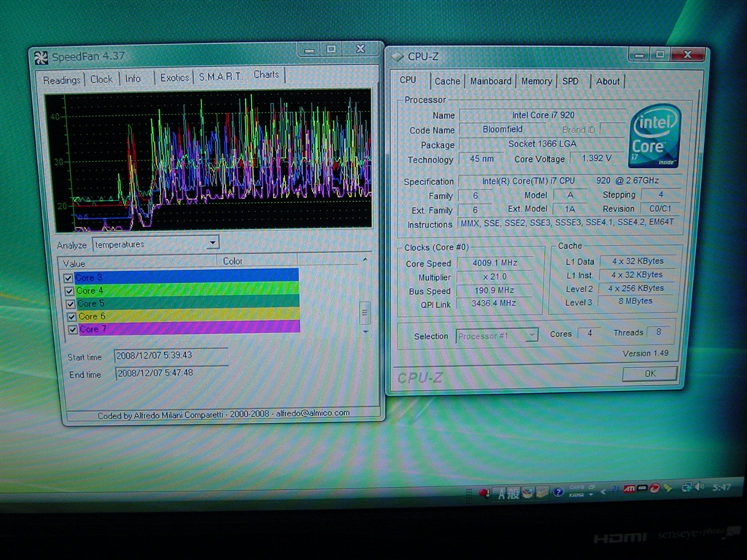747x560 pixels.
Task: Click the teal Core 5 color swatch
Action: click(x=187, y=301)
